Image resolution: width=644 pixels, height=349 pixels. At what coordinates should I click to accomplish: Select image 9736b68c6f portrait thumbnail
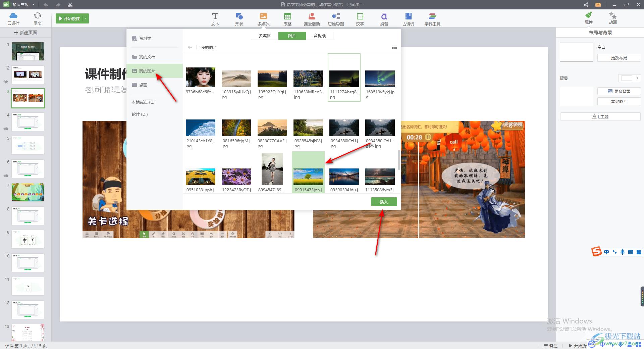(x=201, y=77)
